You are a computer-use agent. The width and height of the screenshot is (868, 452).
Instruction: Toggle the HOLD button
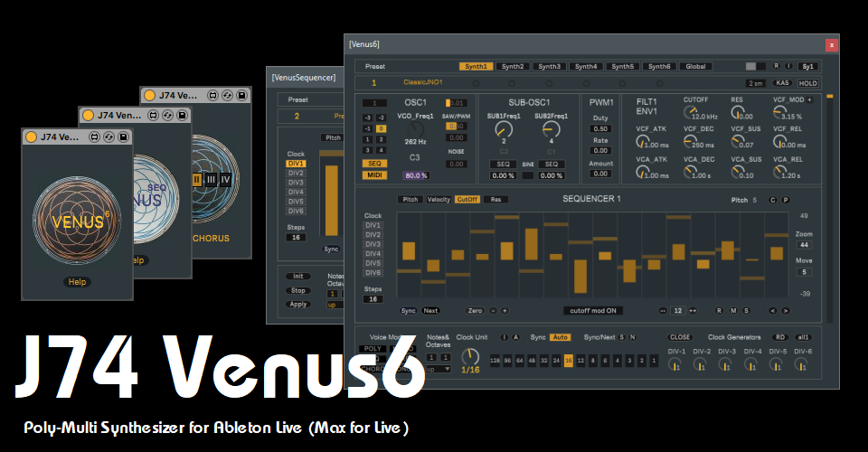(807, 83)
